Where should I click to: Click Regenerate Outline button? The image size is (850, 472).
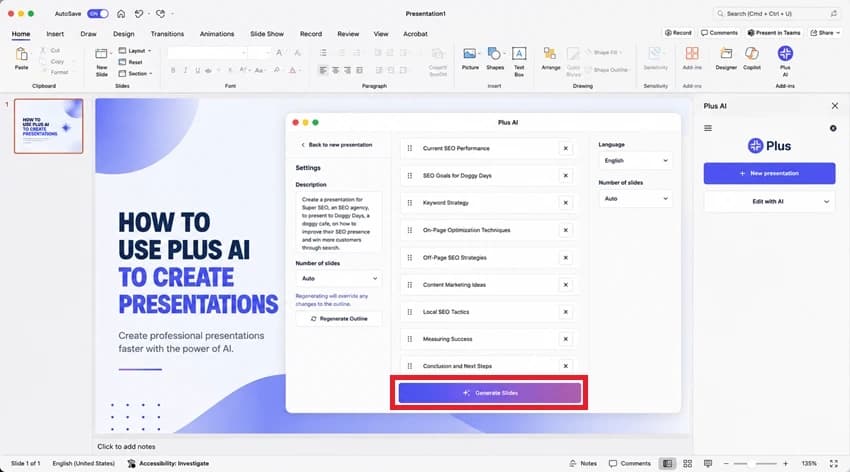[x=339, y=319]
